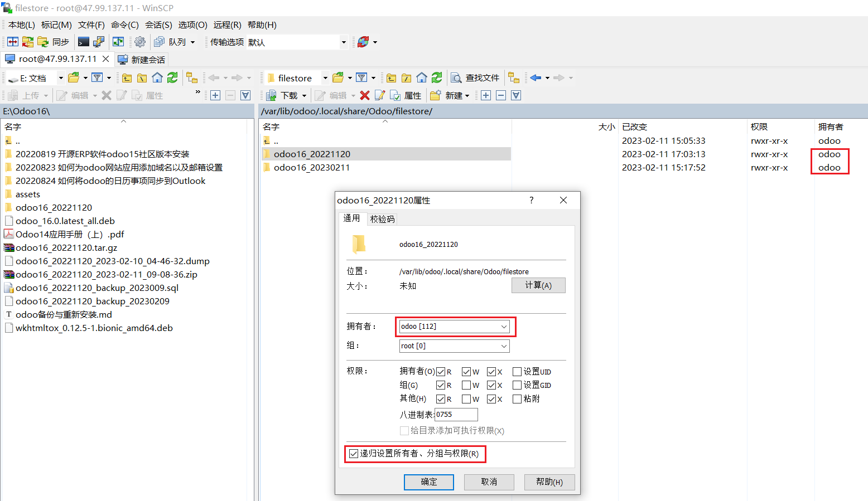This screenshot has width=868, height=501.
Task: Click the globe refresh-session icon
Action: click(x=363, y=42)
